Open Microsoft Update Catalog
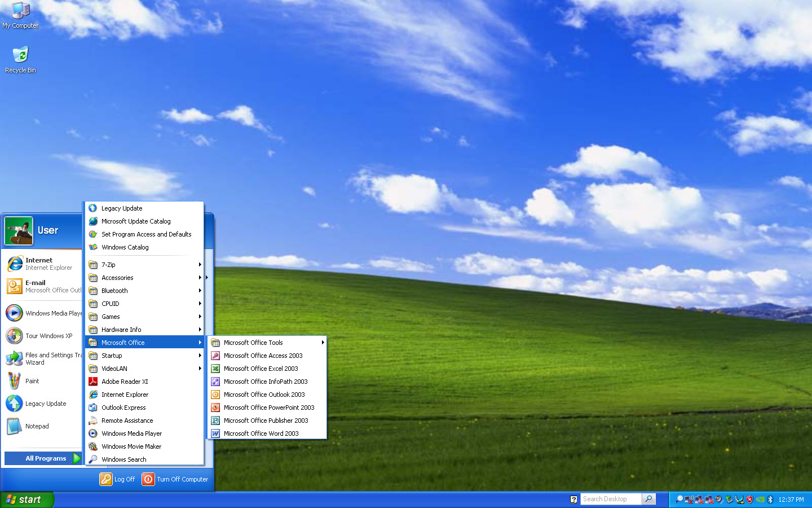812x508 pixels. pos(144,221)
